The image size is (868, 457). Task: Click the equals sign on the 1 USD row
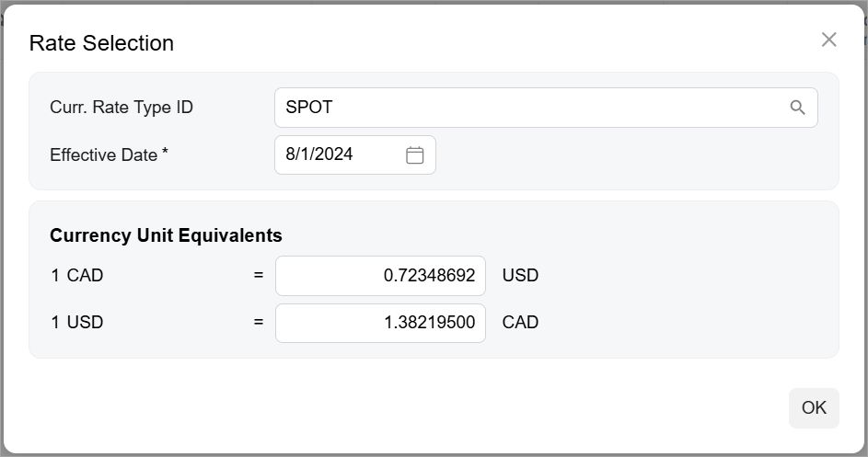[259, 323]
